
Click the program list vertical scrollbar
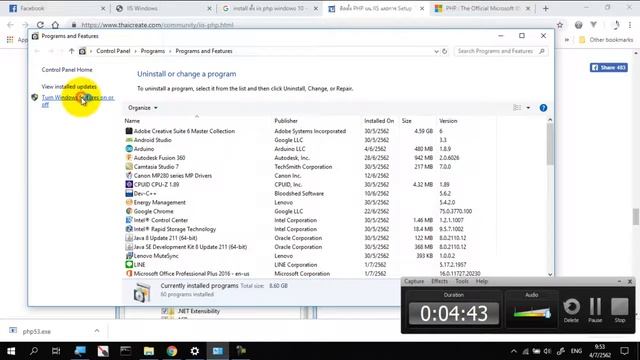tap(550, 144)
